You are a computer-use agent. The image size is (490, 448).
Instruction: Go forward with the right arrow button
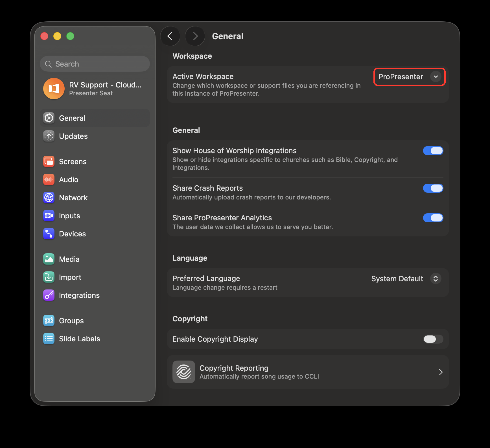[195, 36]
